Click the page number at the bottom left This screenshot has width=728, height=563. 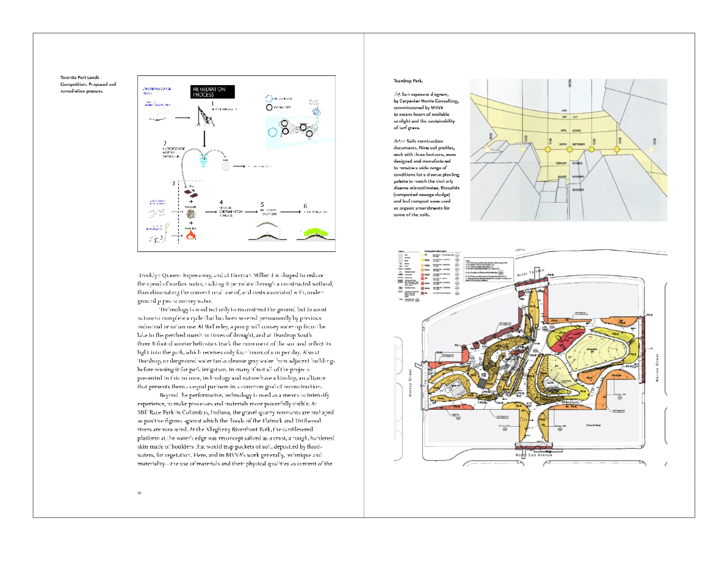click(139, 493)
